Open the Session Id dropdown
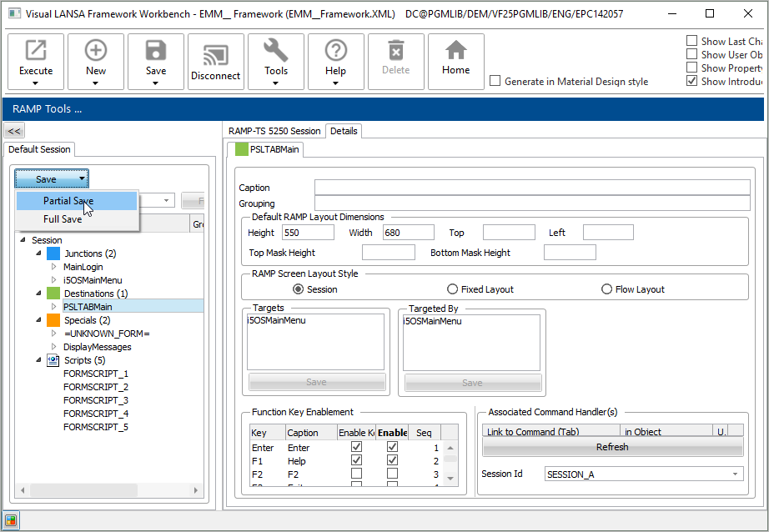This screenshot has height=532, width=769. [x=736, y=474]
